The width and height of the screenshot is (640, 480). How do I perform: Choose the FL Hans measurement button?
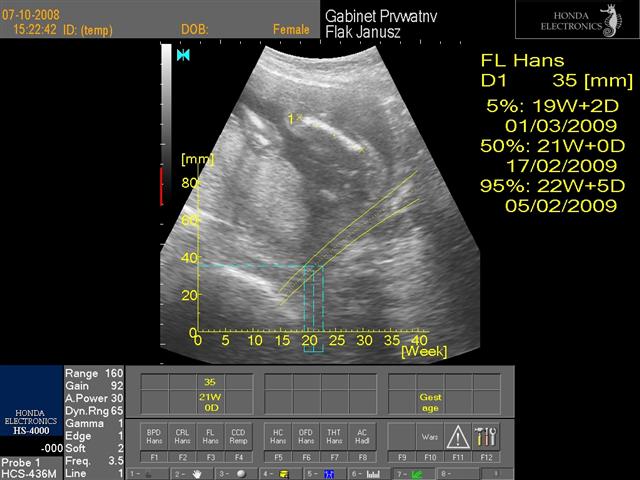(209, 437)
